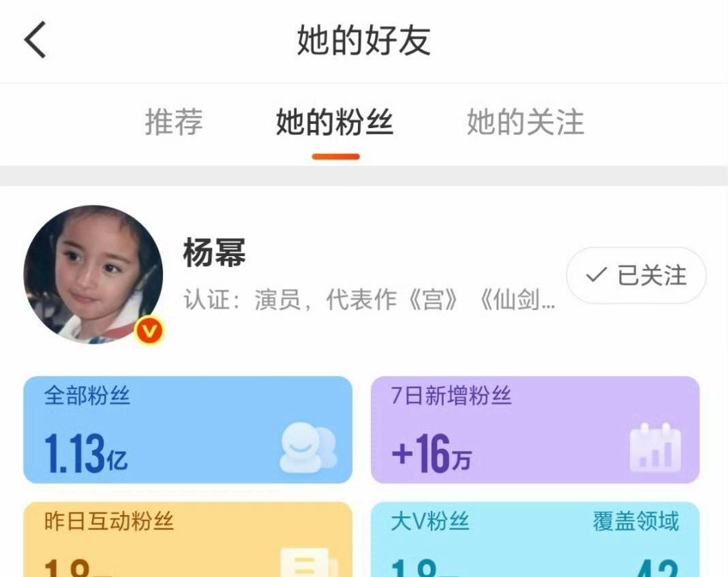Open the 杨幂 username link
Screen dimensions: 728x577
click(x=214, y=252)
